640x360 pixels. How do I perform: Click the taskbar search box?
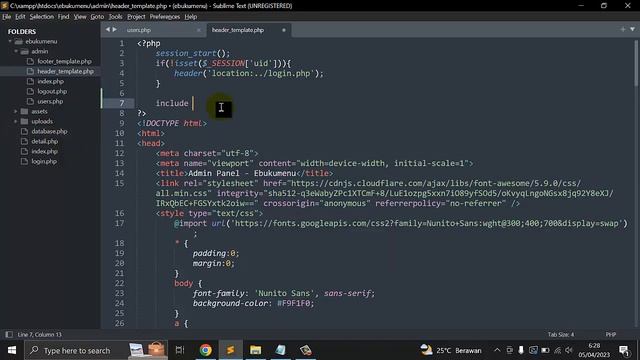96,350
